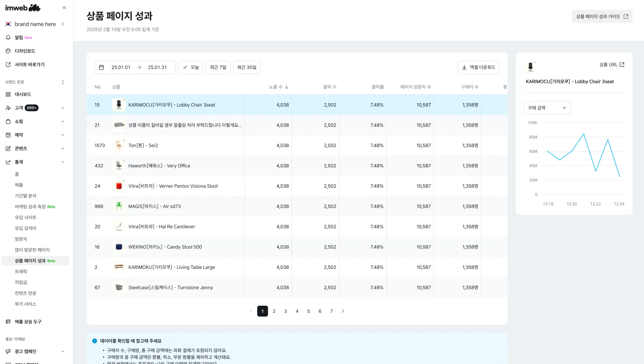The height and width of the screenshot is (364, 644).
Task: Click the 광고 캠페인 megaphone icon
Action: tap(8, 351)
